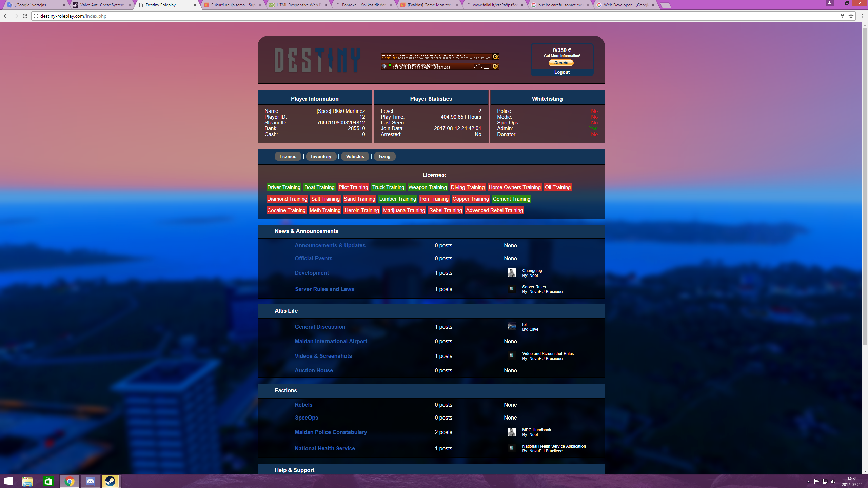Select the Licenes tab button
Screen dimensions: 868x488
point(288,156)
